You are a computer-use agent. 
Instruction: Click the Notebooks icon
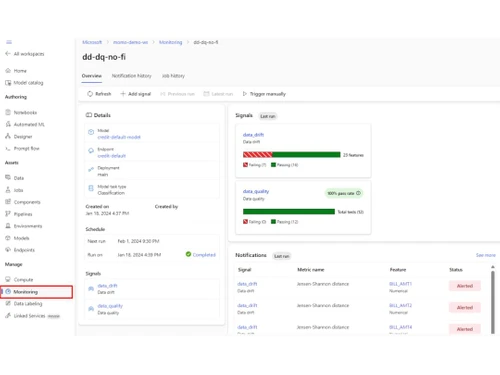tap(8, 112)
